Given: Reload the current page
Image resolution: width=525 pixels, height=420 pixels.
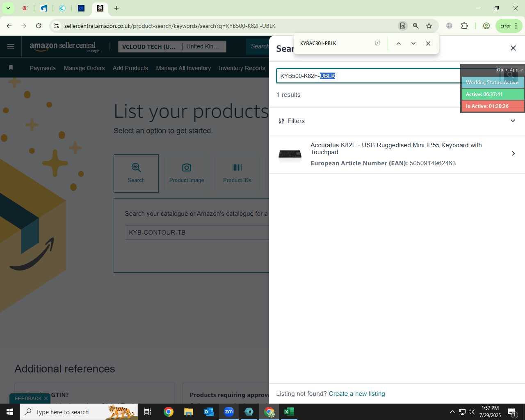Looking at the screenshot, I should point(39,26).
